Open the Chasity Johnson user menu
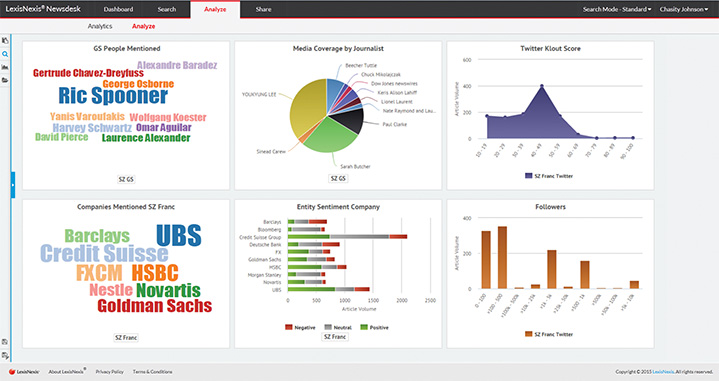719x381 pixels. [x=683, y=9]
